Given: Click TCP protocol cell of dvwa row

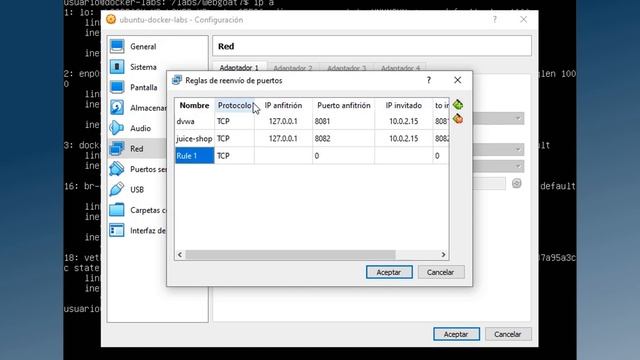Looking at the screenshot, I should pos(234,121).
